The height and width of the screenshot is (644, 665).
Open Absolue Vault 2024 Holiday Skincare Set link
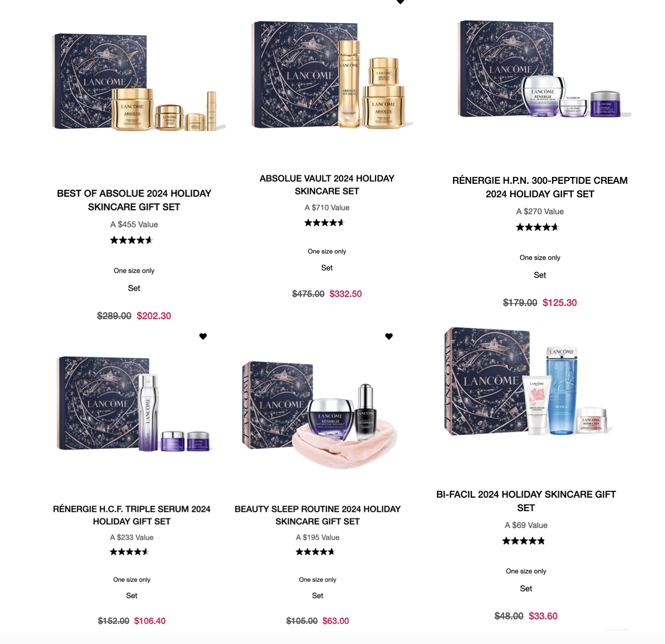coord(327,185)
